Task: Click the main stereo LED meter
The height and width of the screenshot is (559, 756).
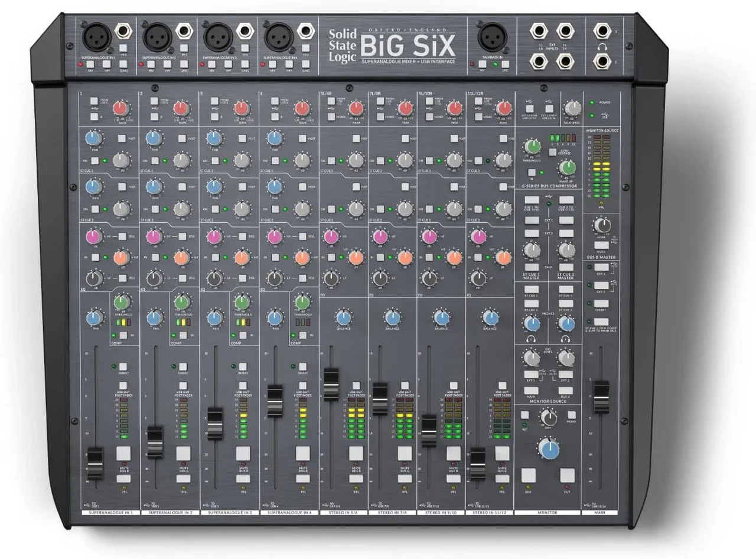Action: point(601,167)
